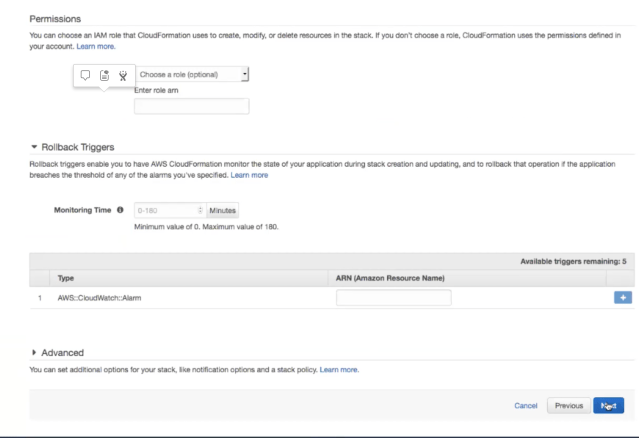Expand the Advanced section
The height and width of the screenshot is (438, 639).
[34, 352]
